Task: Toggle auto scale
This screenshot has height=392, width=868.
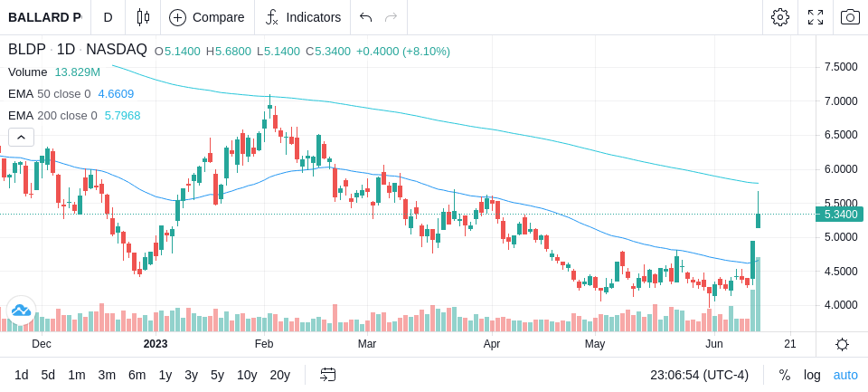Action: pyautogui.click(x=845, y=376)
